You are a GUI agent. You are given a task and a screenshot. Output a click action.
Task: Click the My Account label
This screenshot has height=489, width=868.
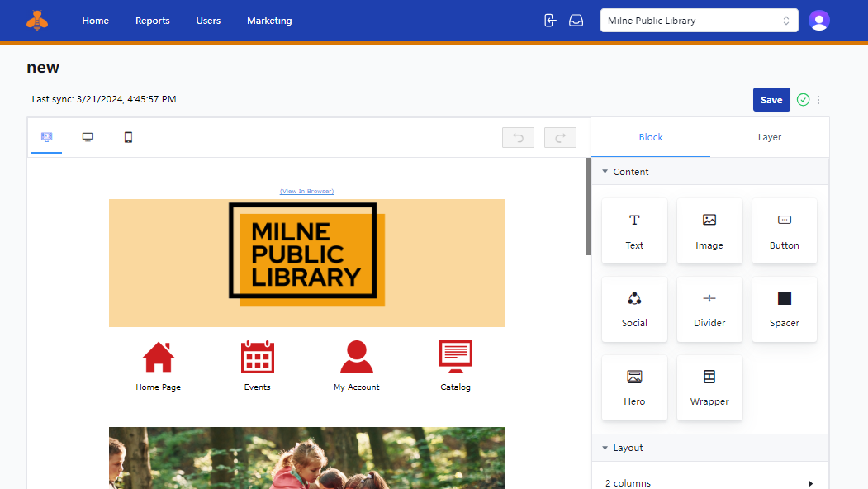[357, 387]
